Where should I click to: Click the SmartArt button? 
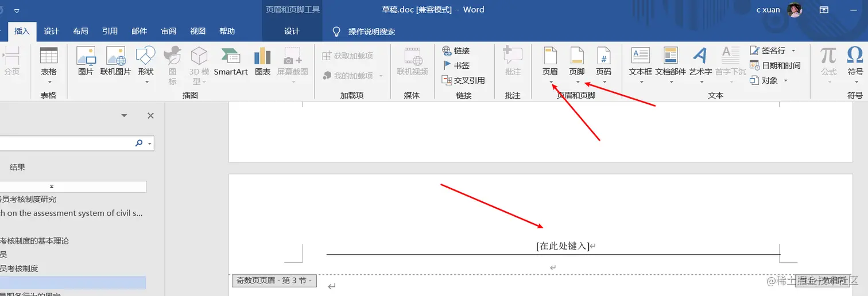[231, 63]
